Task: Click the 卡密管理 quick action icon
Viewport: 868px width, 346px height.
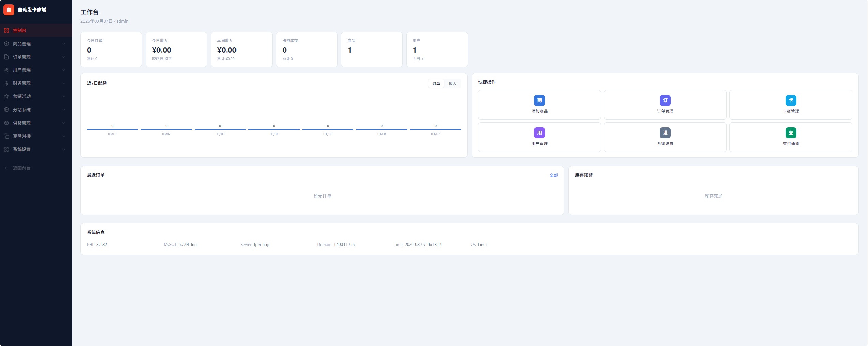Action: pos(791,100)
